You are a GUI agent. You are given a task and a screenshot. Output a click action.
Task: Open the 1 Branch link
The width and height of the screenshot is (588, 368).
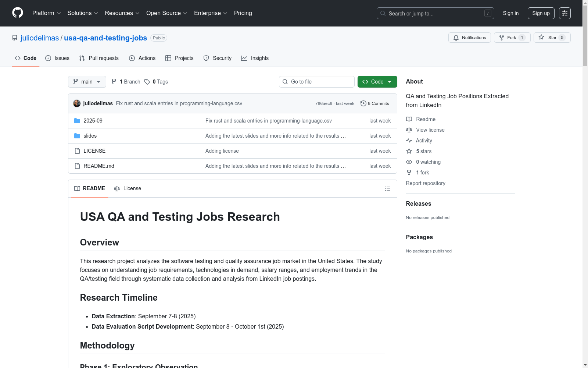[126, 82]
